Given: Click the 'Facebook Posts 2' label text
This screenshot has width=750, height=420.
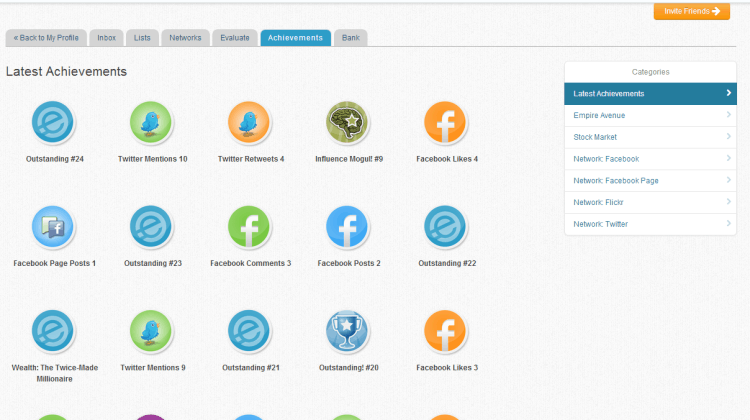Looking at the screenshot, I should pos(349,263).
